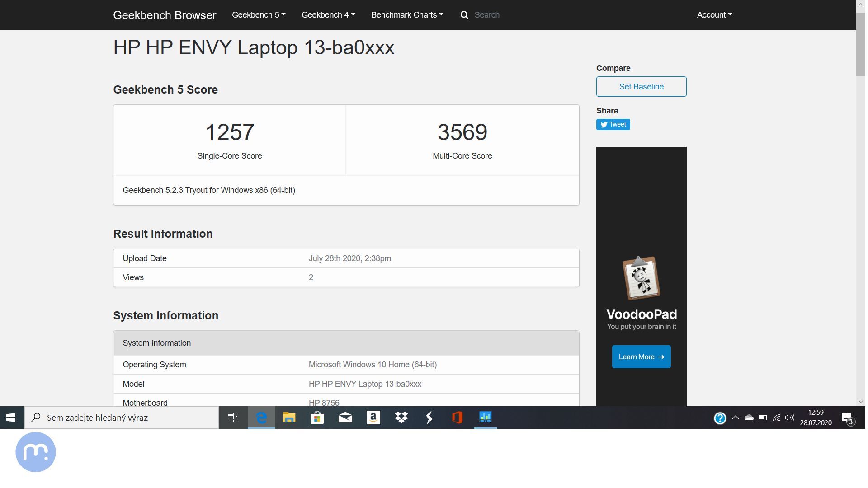Show hidden tray icons via the up arrow
Viewport: 868px width, 488px height.
click(x=735, y=418)
